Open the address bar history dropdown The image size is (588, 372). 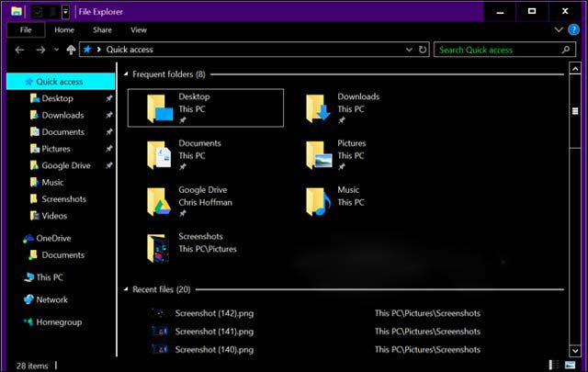point(409,50)
